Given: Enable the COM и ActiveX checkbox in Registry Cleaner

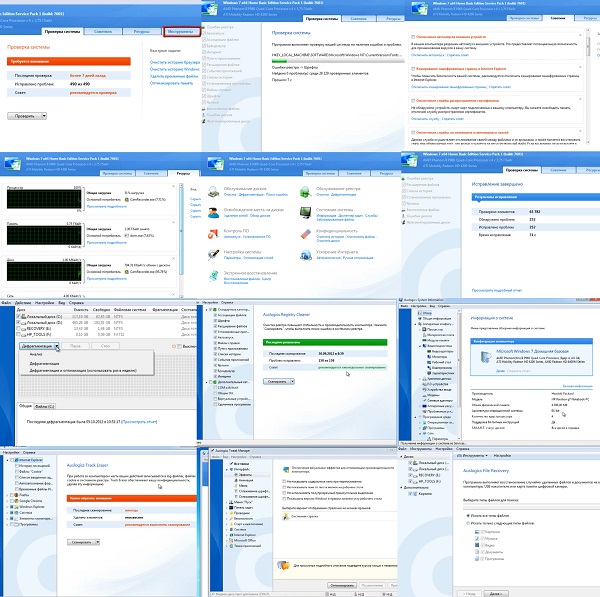Looking at the screenshot, I should point(215,387).
